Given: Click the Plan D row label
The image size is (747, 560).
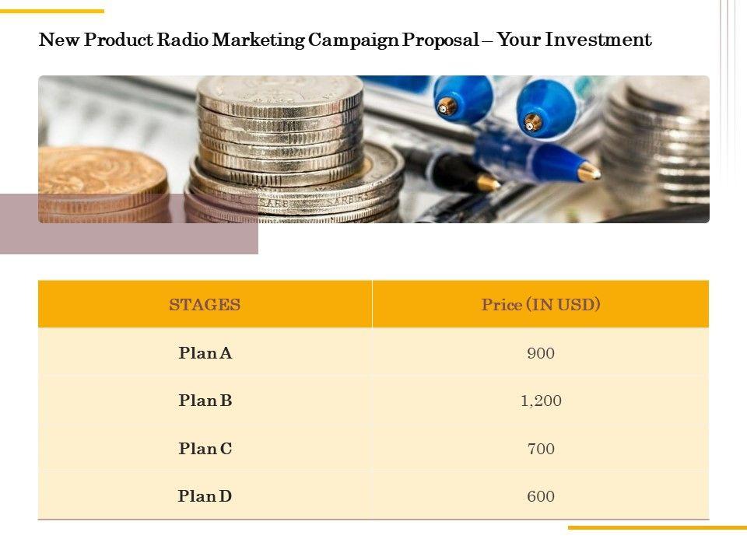Looking at the screenshot, I should tap(205, 496).
